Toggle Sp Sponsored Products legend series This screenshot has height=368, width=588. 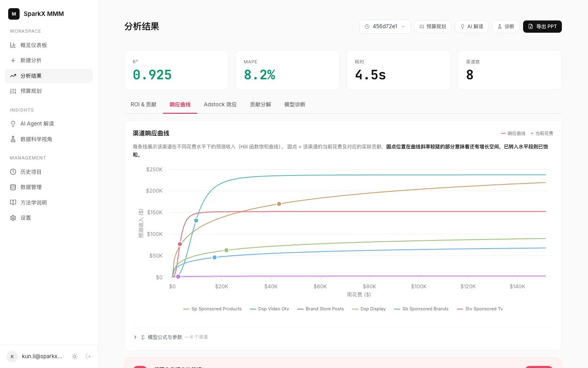212,309
